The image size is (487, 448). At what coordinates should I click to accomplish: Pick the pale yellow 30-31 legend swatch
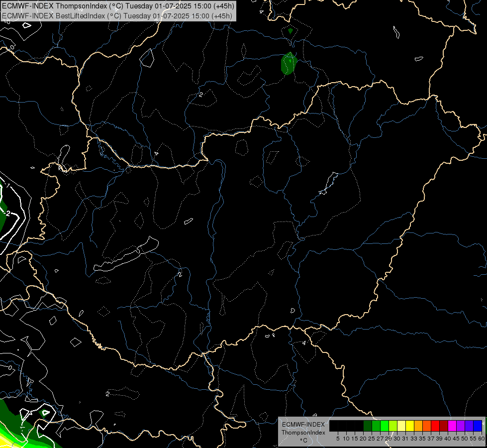point(401,426)
